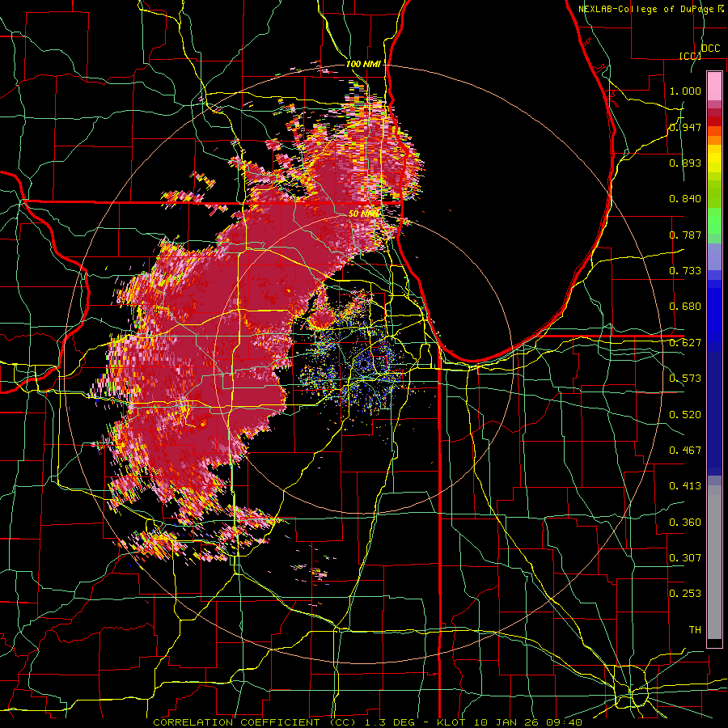Click the 0.307 scale value
Screen dimensions: 728x728
(x=685, y=558)
